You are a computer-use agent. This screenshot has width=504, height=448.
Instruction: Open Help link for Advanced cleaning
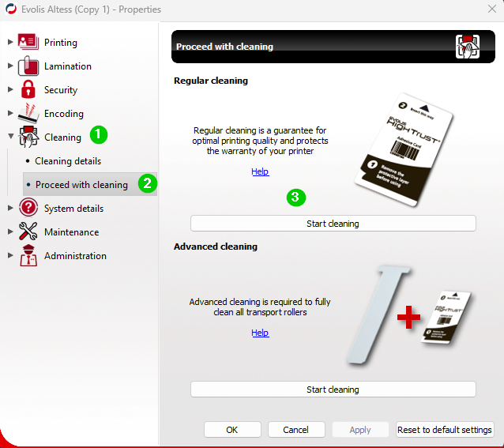[x=260, y=333]
